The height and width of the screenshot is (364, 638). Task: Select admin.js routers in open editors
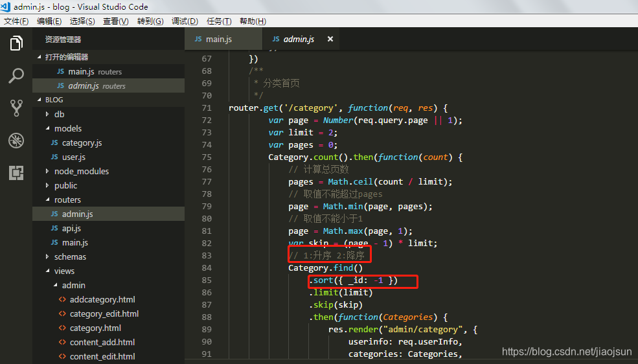point(109,85)
